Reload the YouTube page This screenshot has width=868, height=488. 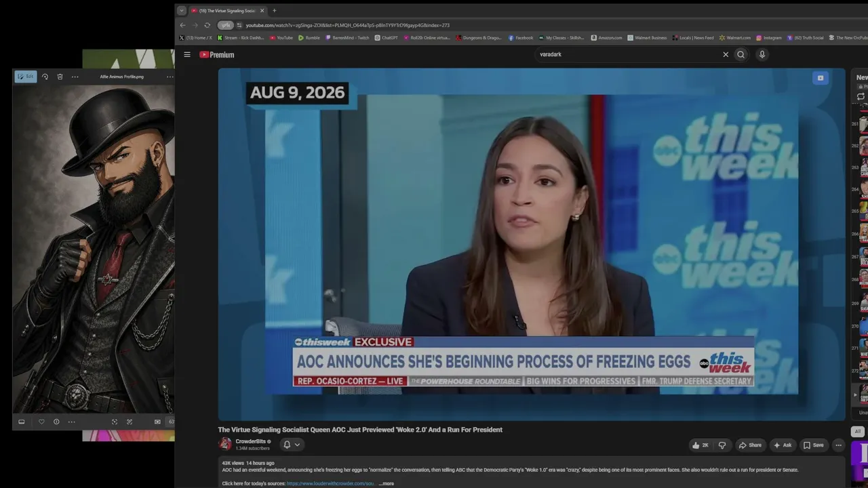click(208, 25)
